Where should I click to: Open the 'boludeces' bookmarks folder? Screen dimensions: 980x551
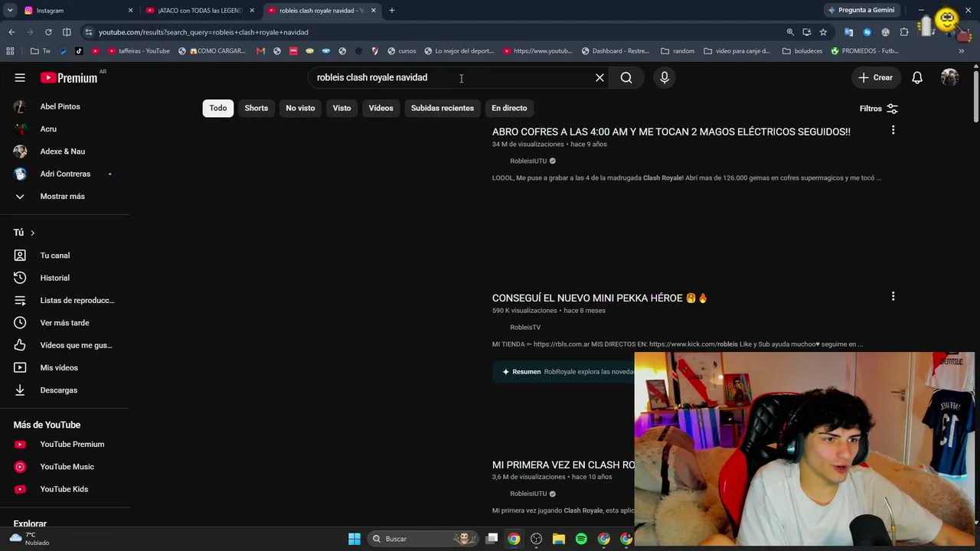(802, 51)
